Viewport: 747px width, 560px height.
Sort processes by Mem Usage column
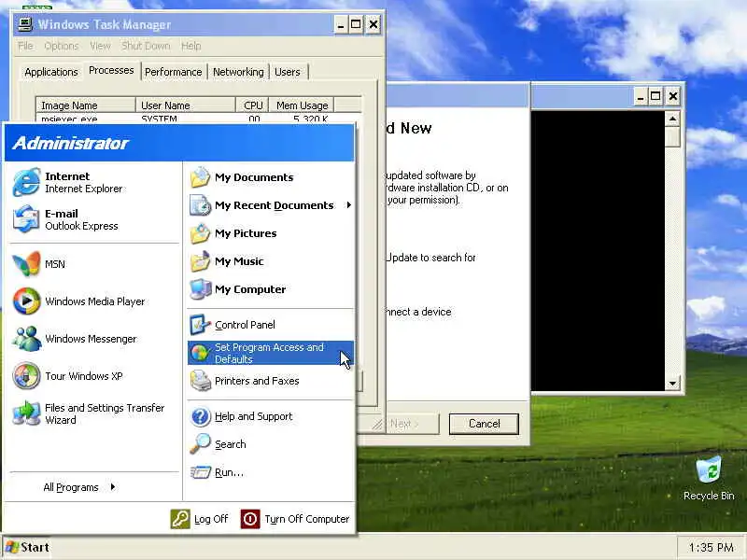pos(302,105)
